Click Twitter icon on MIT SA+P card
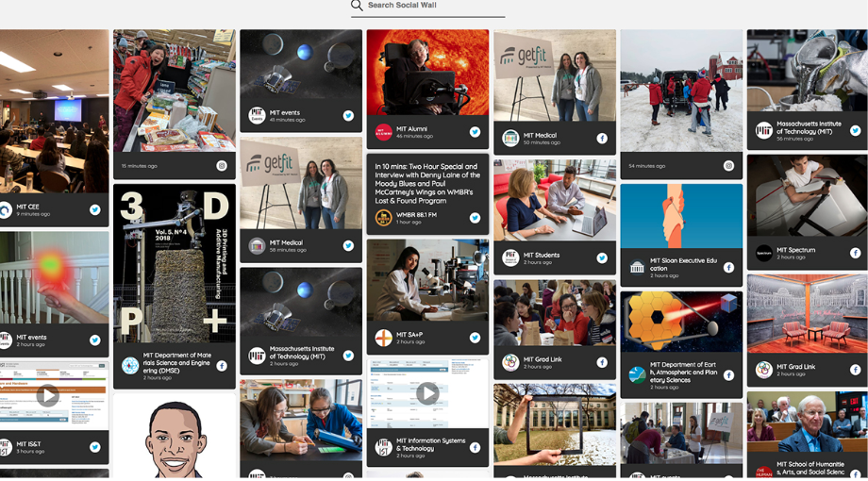This screenshot has width=868, height=481. click(475, 338)
